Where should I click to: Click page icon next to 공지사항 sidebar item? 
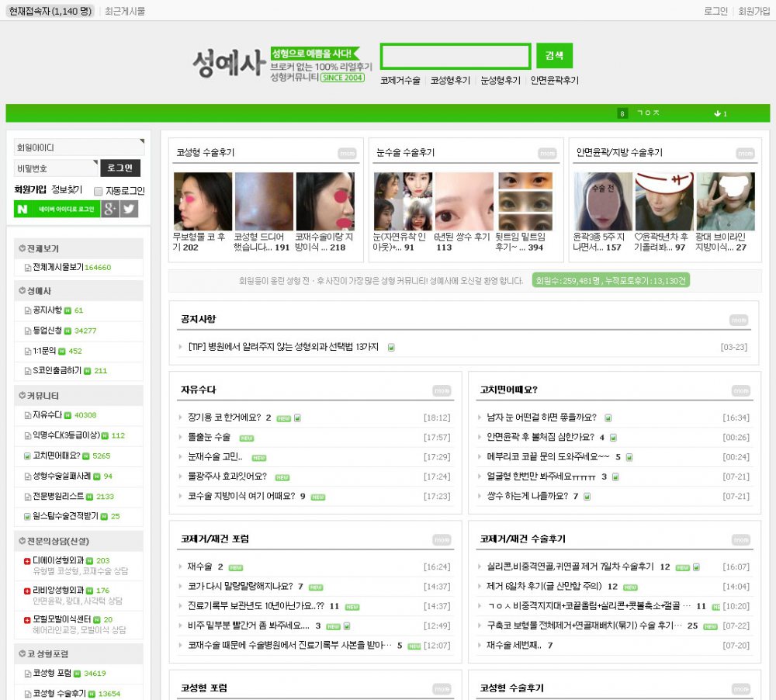[x=28, y=311]
